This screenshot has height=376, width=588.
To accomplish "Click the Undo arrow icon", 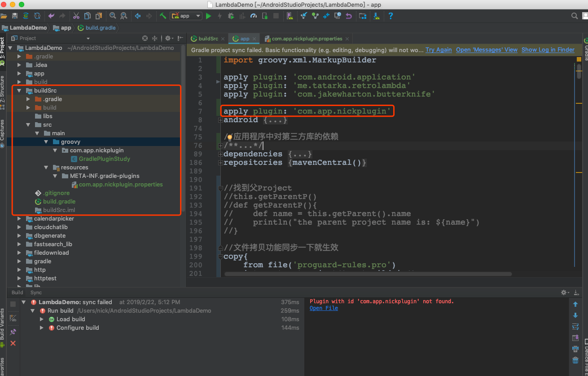I will click(x=51, y=16).
